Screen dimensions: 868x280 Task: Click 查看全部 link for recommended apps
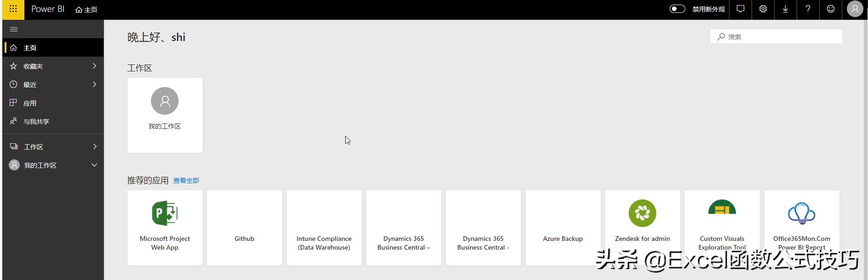pos(186,181)
